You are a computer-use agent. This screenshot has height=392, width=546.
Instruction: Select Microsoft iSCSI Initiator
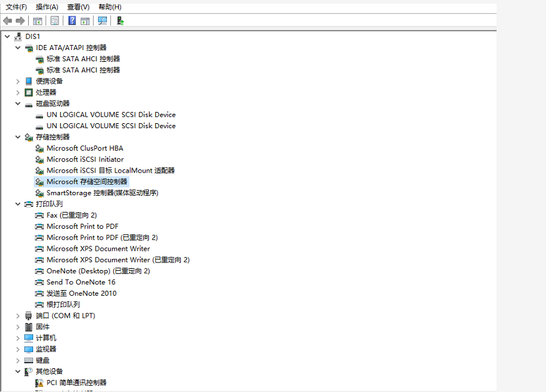[x=85, y=159]
